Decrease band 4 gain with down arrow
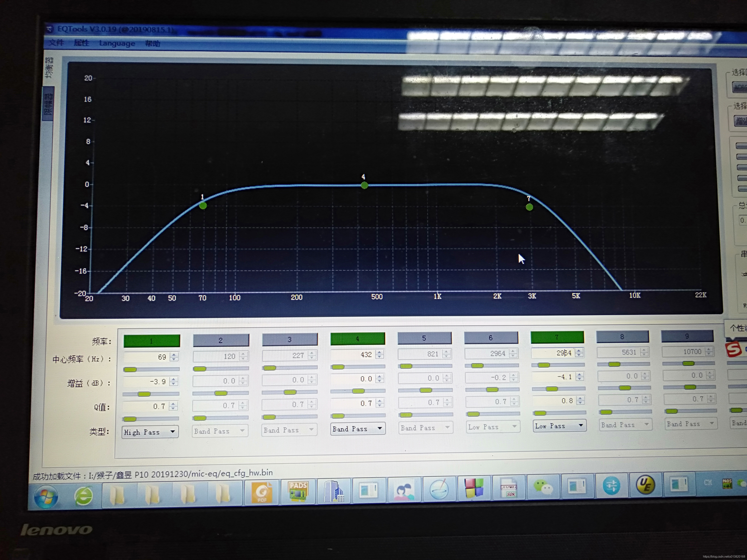Image resolution: width=747 pixels, height=560 pixels. tap(380, 381)
